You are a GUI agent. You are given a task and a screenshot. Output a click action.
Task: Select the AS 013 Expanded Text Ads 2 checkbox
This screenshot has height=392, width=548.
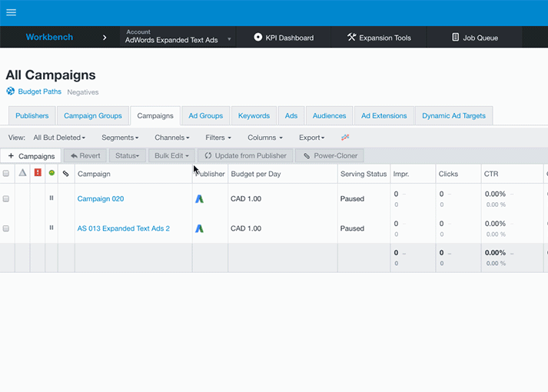tap(6, 228)
